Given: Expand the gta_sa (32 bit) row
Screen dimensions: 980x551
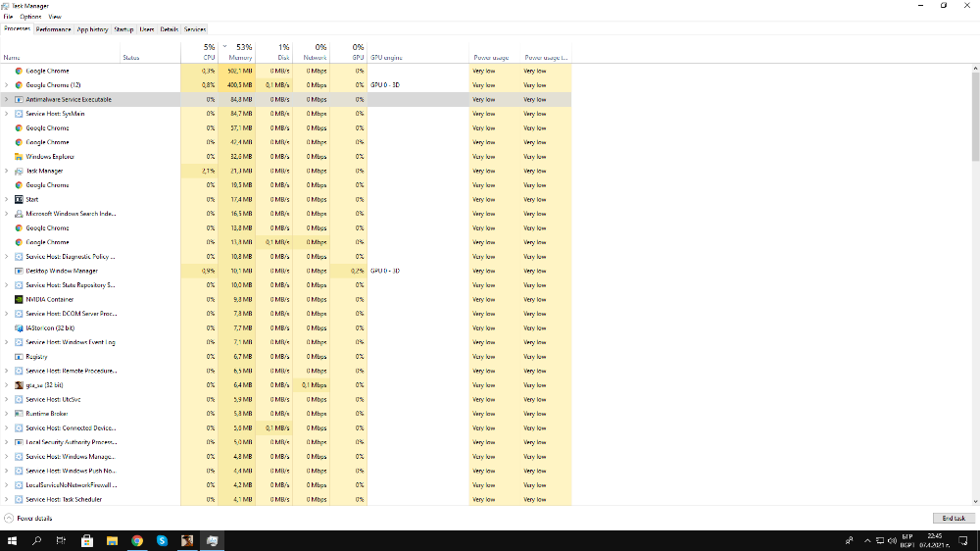Looking at the screenshot, I should pos(6,385).
